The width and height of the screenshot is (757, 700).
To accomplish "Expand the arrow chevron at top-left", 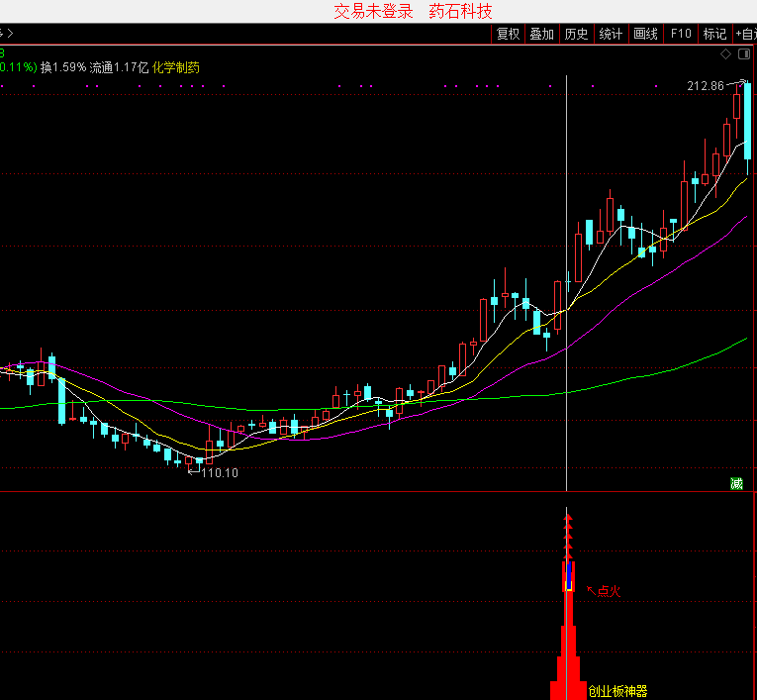I will [x=9, y=34].
